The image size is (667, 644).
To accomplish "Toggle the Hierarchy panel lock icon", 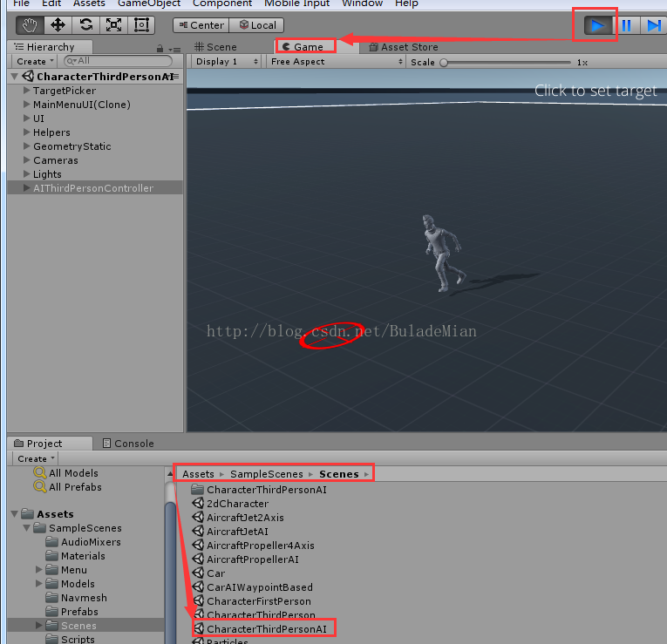I will 160,49.
